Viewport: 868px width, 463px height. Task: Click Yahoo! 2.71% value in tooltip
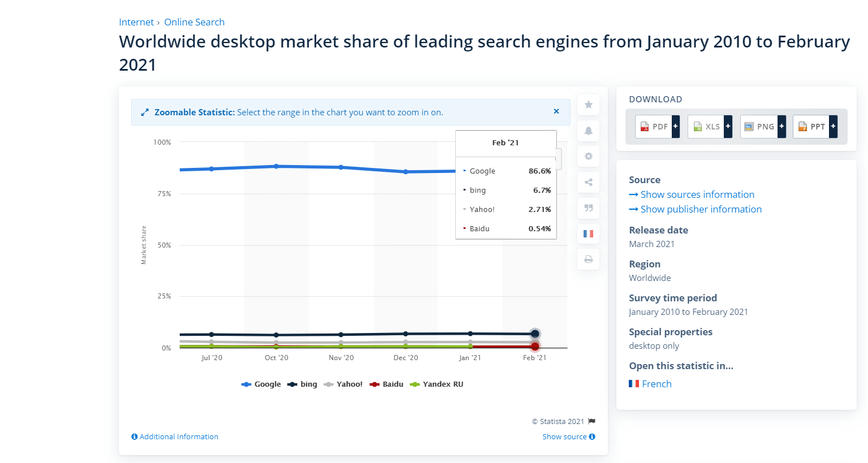click(540, 209)
